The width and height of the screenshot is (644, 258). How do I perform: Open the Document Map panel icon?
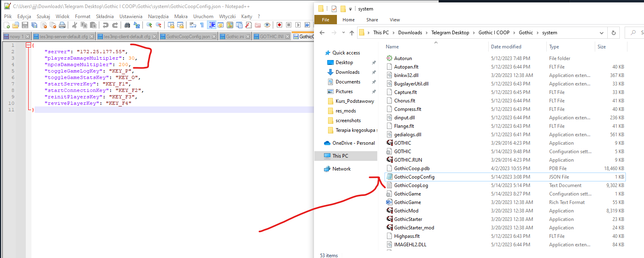click(230, 25)
